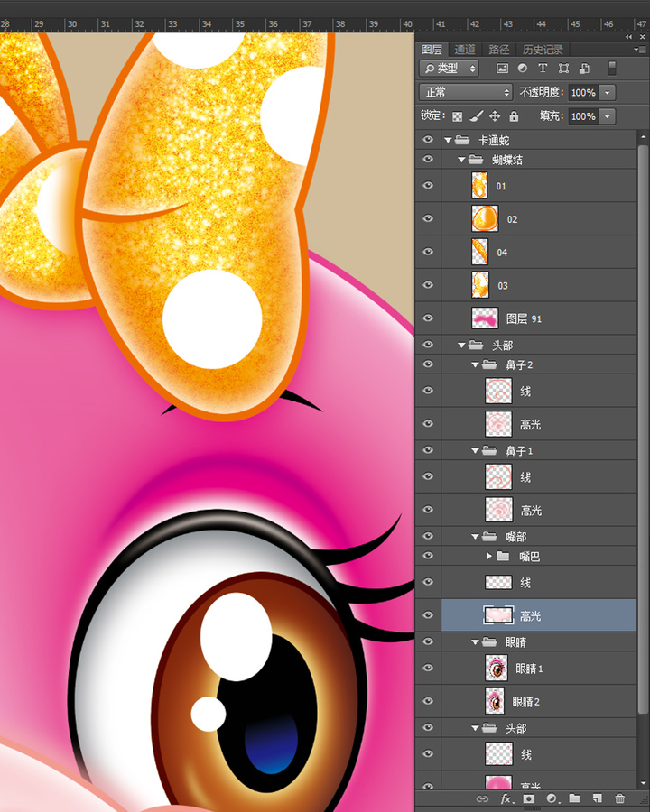Click the Layers panel vertical scrollbar
Viewport: 650px width, 812px height.
click(643, 429)
